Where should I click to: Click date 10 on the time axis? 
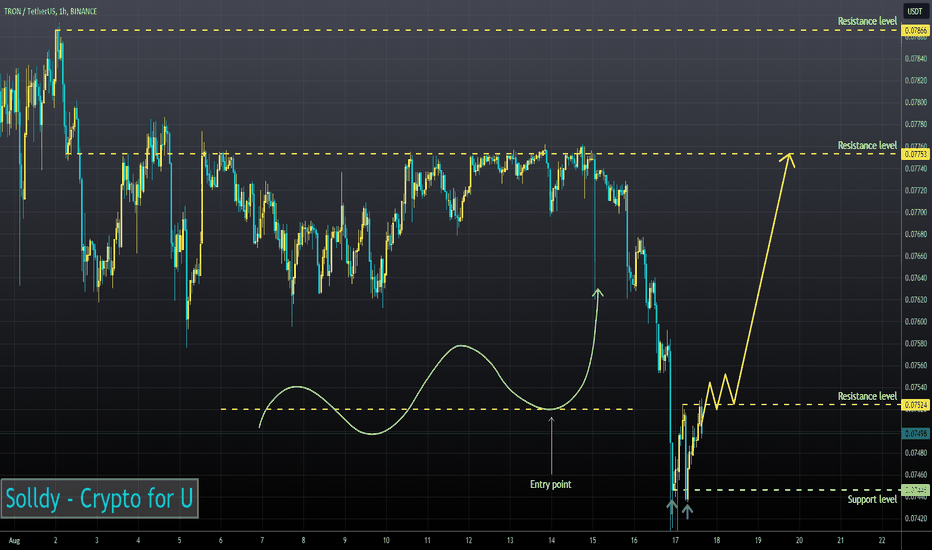[386, 540]
